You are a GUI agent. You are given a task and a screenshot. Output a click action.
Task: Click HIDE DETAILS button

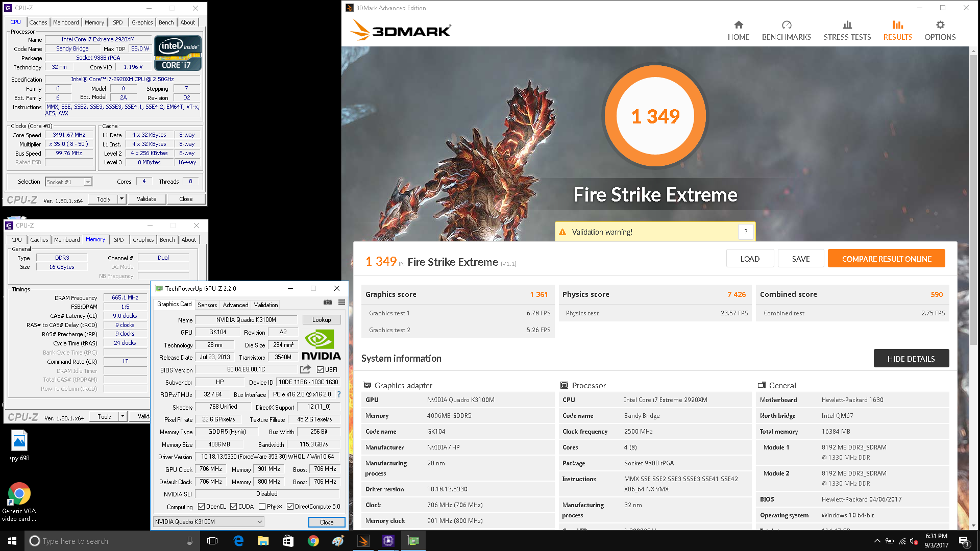911,359
